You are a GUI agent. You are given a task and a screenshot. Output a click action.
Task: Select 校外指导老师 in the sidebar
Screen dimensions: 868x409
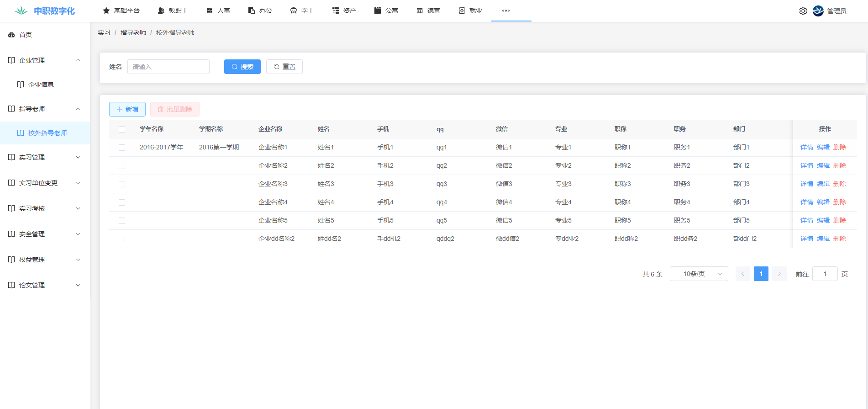click(47, 133)
